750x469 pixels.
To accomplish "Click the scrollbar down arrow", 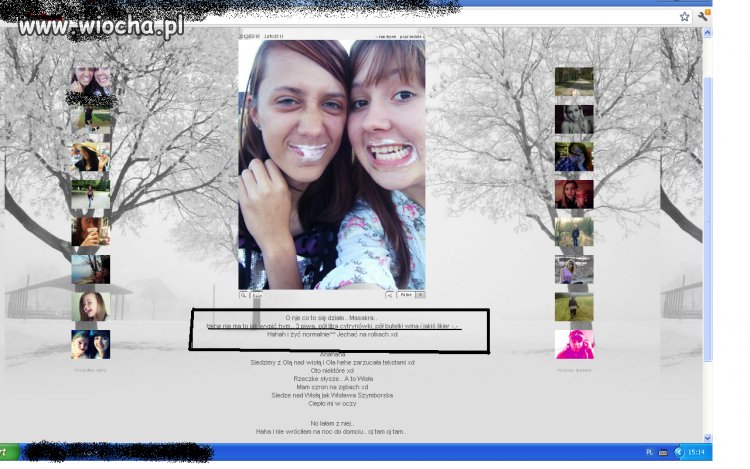I will [707, 438].
